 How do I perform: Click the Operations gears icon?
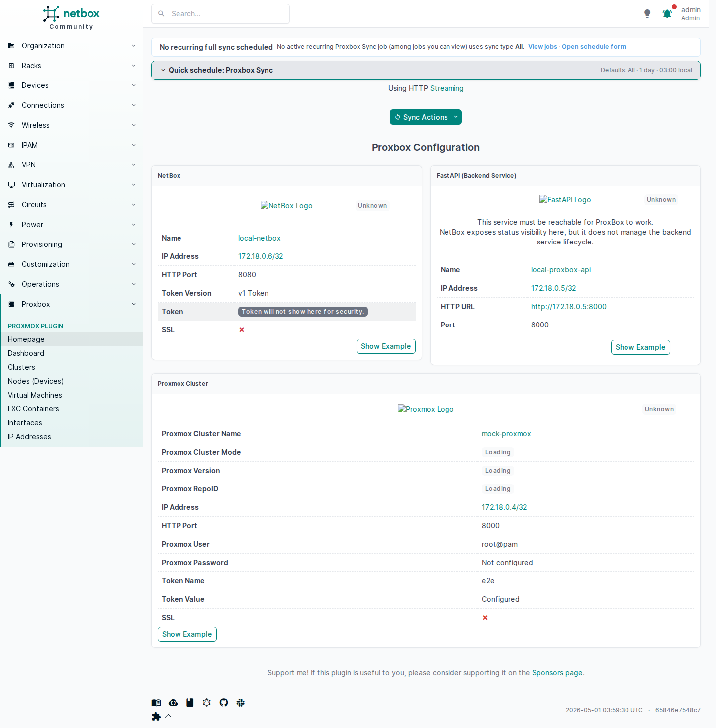coord(11,284)
